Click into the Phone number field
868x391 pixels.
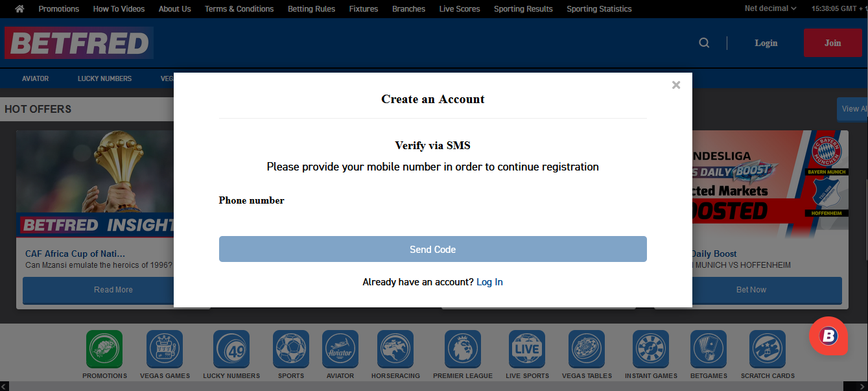click(x=433, y=220)
